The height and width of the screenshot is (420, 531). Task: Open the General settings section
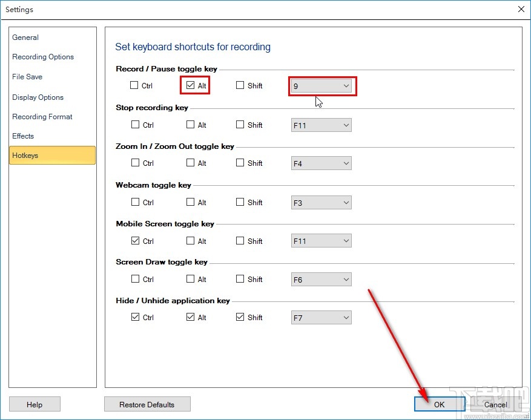click(x=25, y=38)
